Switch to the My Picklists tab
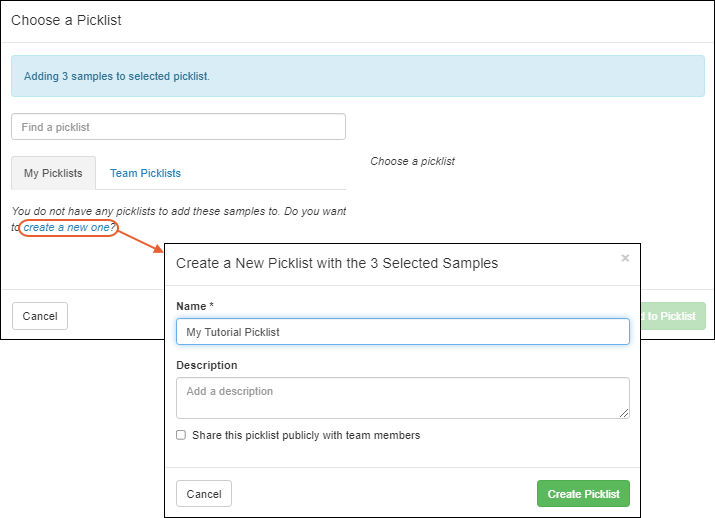Image resolution: width=715 pixels, height=518 pixels. tap(53, 173)
